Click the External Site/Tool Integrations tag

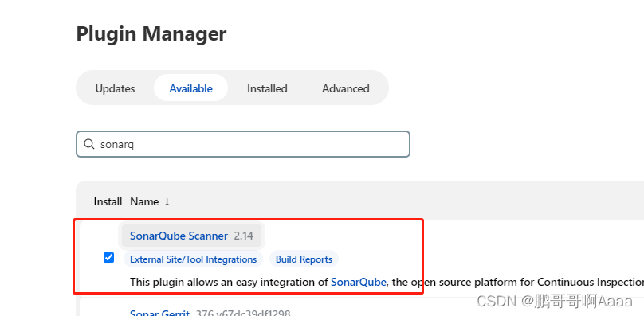coord(193,259)
